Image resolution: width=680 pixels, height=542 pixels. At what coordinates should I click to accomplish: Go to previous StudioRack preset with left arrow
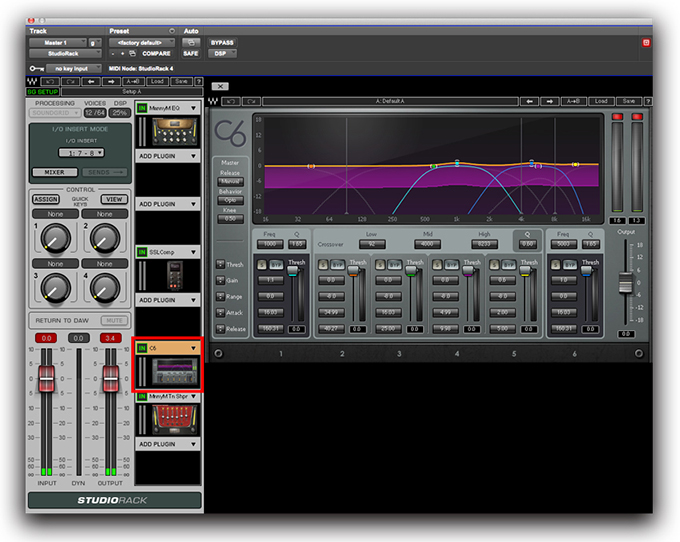tap(91, 82)
